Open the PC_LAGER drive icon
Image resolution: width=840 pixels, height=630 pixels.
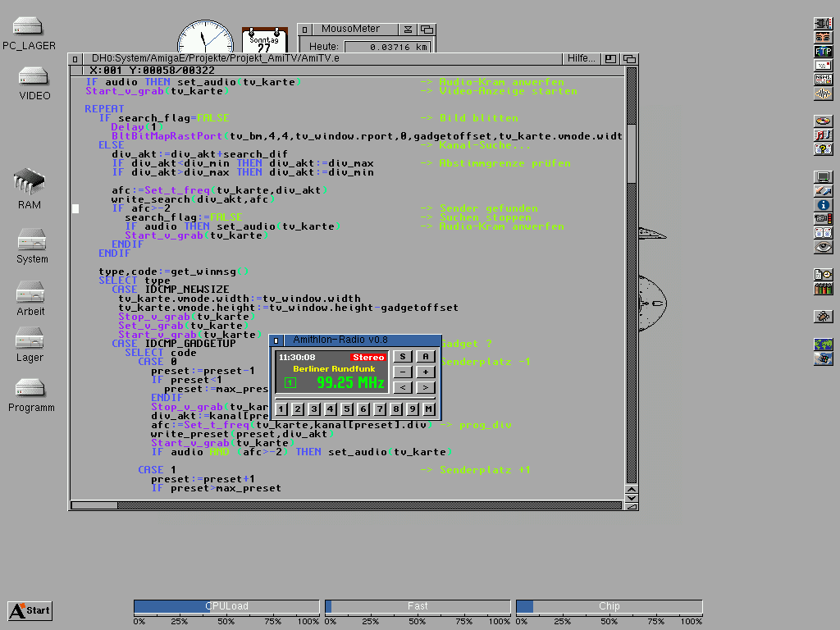pos(29,31)
